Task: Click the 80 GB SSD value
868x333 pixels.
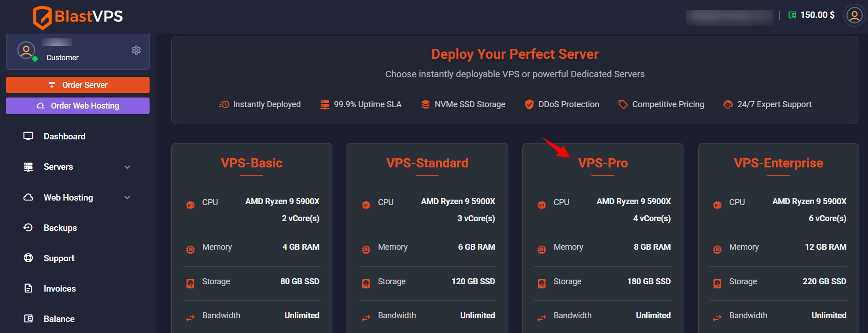Action: click(x=300, y=281)
